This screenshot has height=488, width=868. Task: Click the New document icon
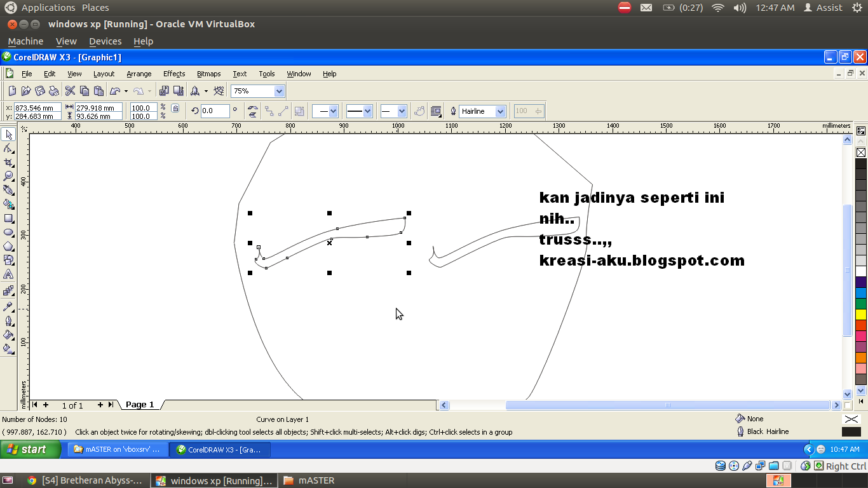click(x=12, y=91)
